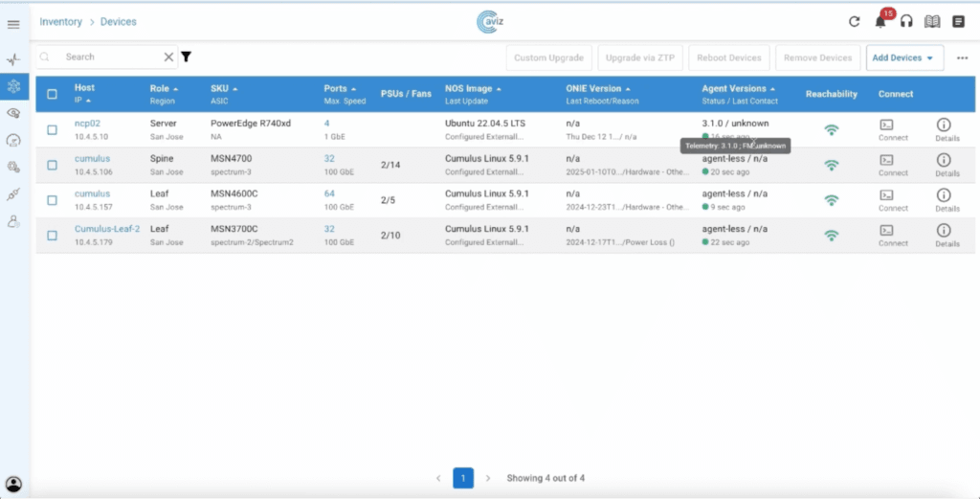Open the Cumulus-Leaf-2 host link
Screen dimensions: 980x499
point(107,229)
